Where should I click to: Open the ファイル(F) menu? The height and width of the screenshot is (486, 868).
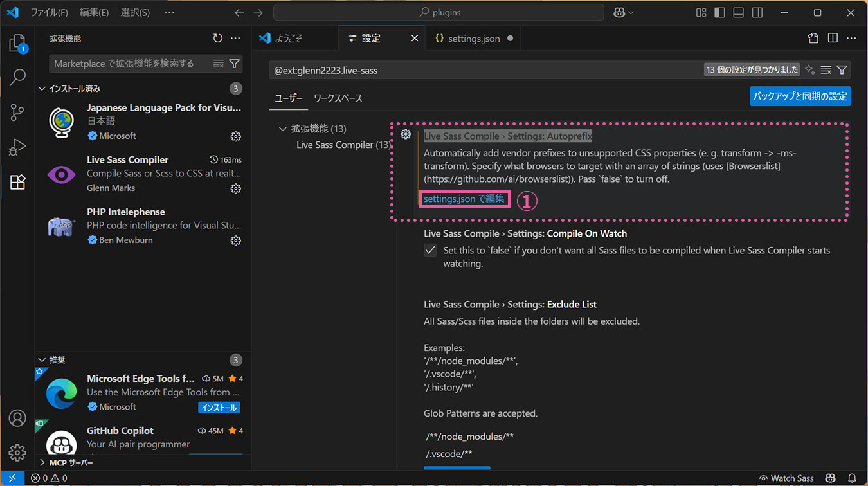[50, 13]
